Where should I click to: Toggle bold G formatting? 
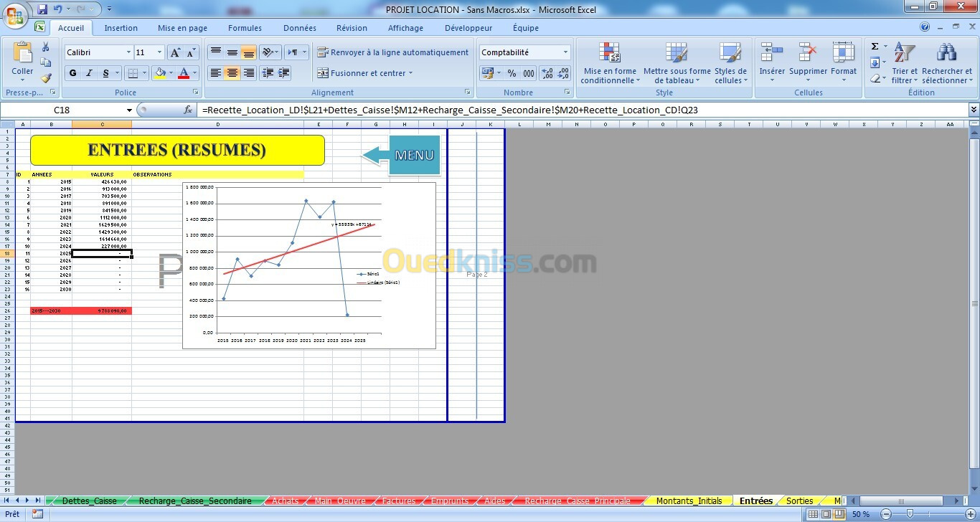(x=72, y=73)
